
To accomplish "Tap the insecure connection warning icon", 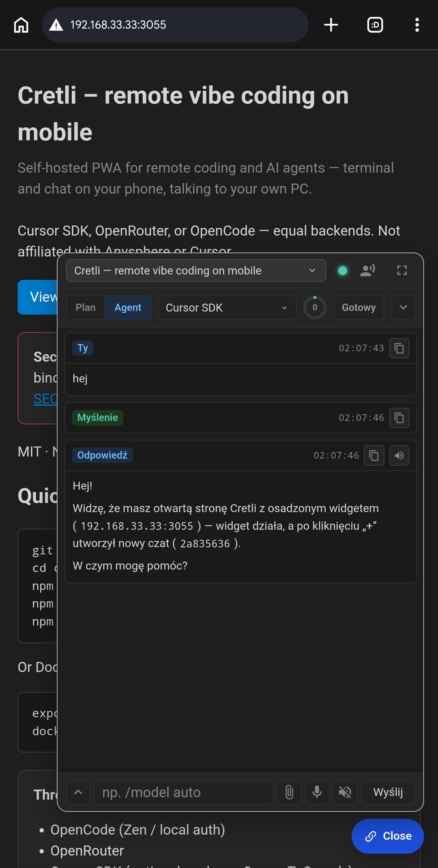I will tap(56, 25).
